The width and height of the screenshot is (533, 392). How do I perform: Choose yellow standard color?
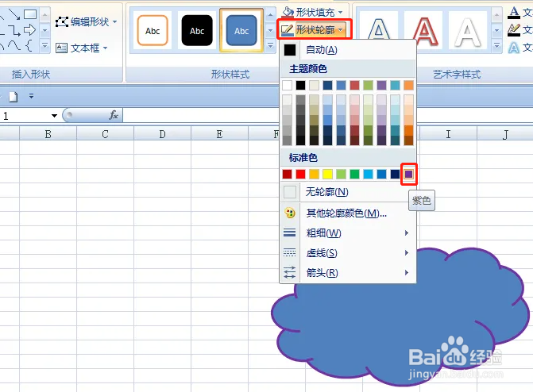[328, 175]
